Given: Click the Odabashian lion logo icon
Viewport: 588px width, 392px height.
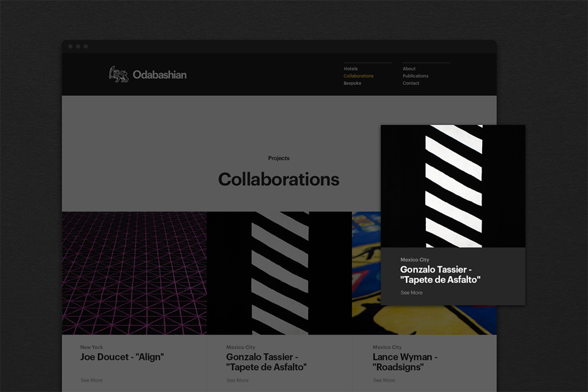Looking at the screenshot, I should (x=118, y=74).
